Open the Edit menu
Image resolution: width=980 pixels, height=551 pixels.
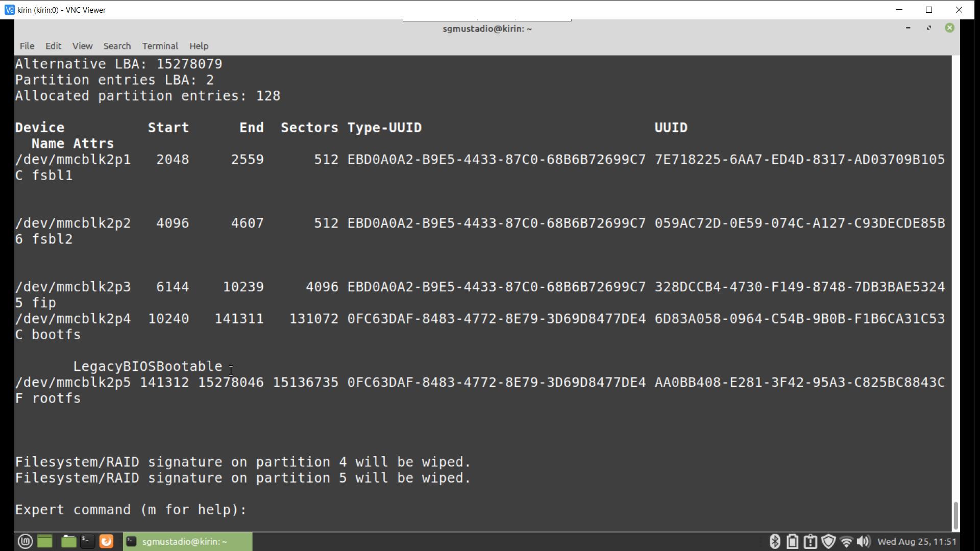tap(53, 46)
